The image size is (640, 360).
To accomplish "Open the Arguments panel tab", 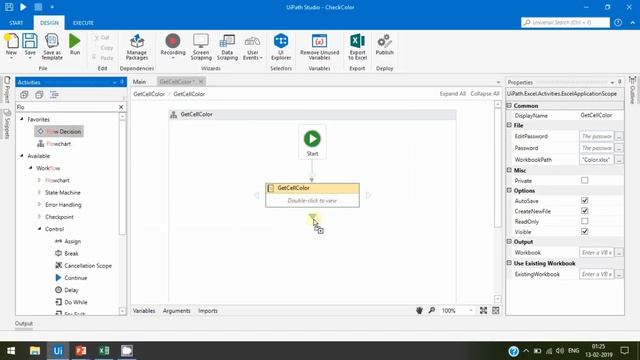I will coord(176,311).
